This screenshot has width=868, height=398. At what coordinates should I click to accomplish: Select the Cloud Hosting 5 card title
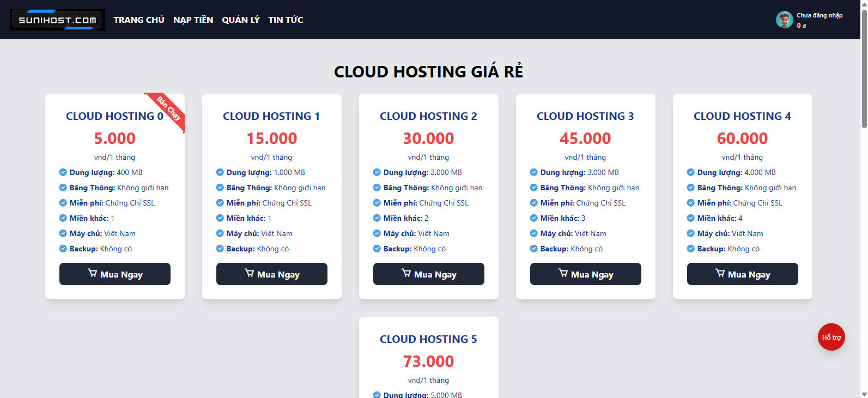click(428, 339)
